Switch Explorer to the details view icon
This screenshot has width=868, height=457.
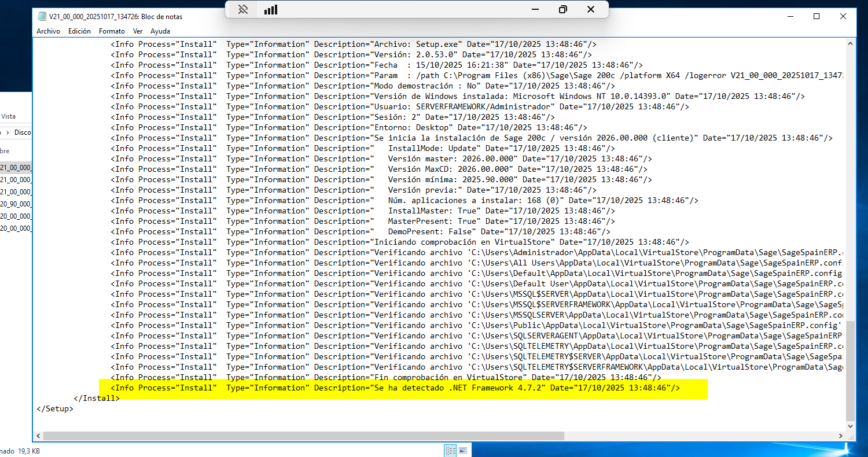[x=450, y=451]
